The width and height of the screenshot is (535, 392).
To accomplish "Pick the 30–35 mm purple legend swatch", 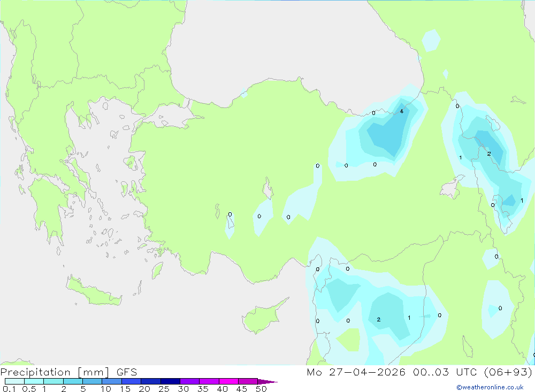I will click(x=189, y=381).
